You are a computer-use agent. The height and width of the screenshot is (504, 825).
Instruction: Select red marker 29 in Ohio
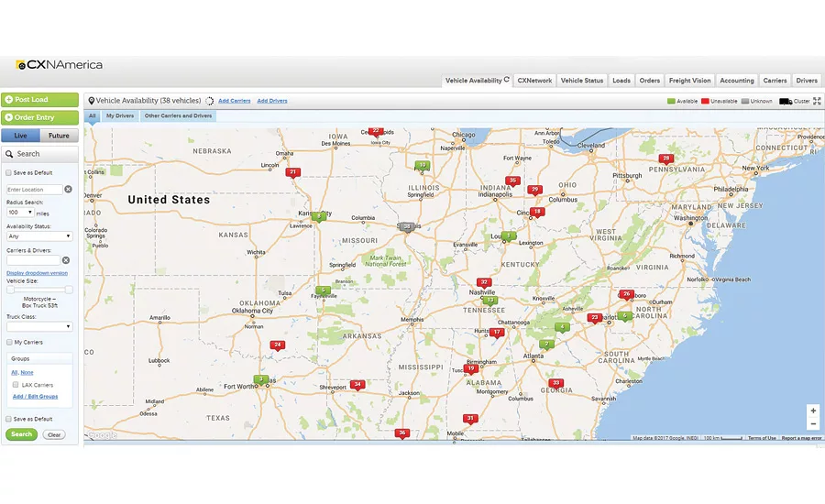534,190
